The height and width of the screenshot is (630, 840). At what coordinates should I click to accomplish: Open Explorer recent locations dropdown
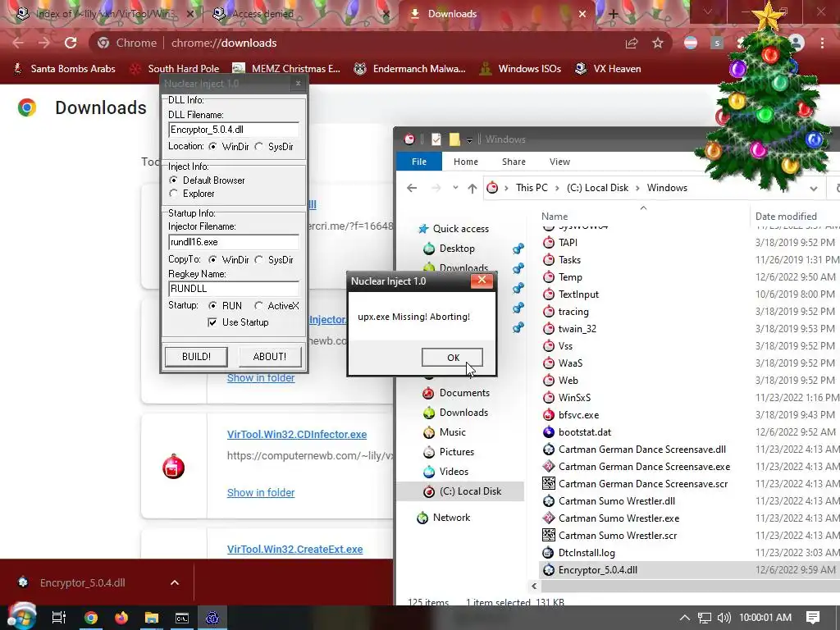pos(455,188)
